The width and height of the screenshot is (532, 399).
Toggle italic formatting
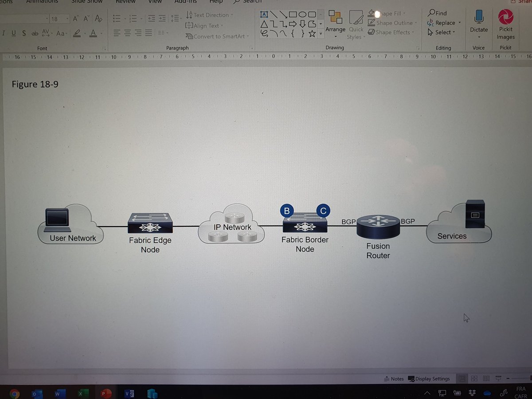click(4, 33)
